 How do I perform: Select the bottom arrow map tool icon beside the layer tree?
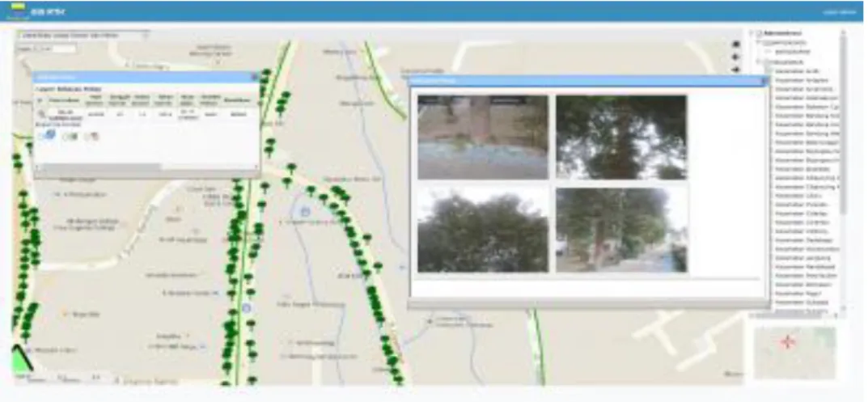735,70
